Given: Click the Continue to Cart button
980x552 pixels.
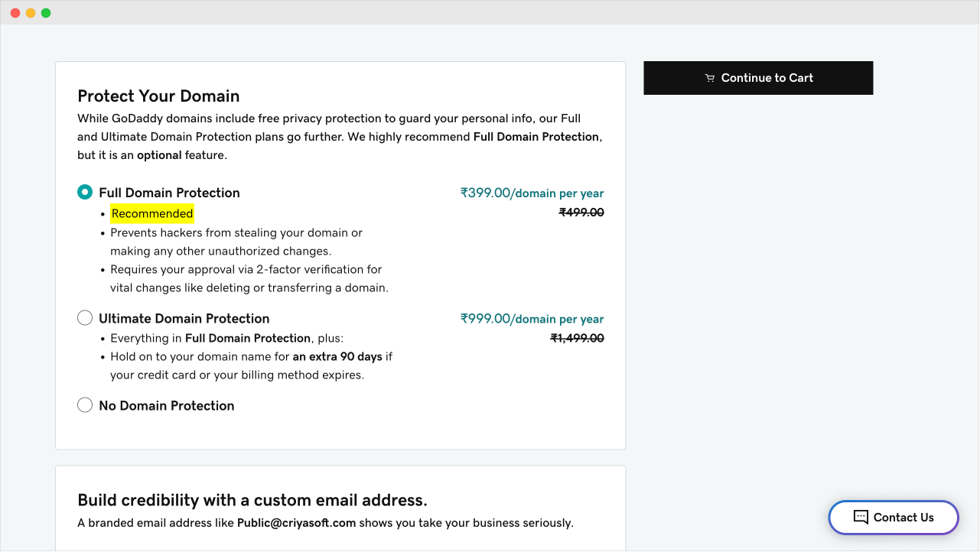Looking at the screenshot, I should (758, 78).
